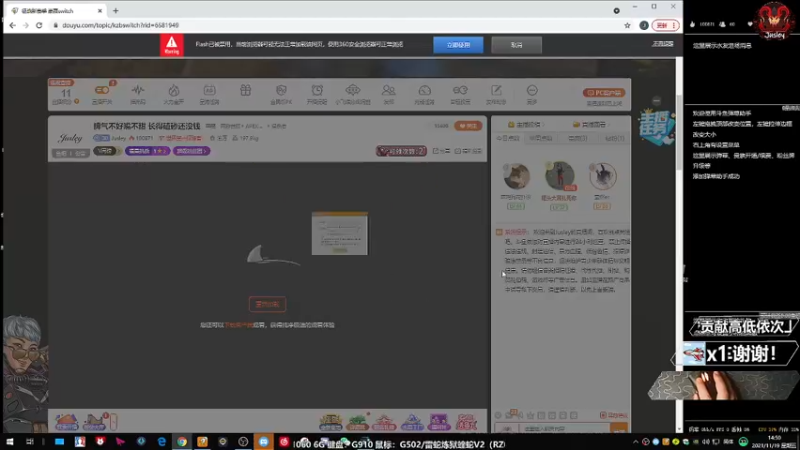Image resolution: width=800 pixels, height=450 pixels.
Task: Open the Chrome profile avatar
Action: tap(644, 25)
